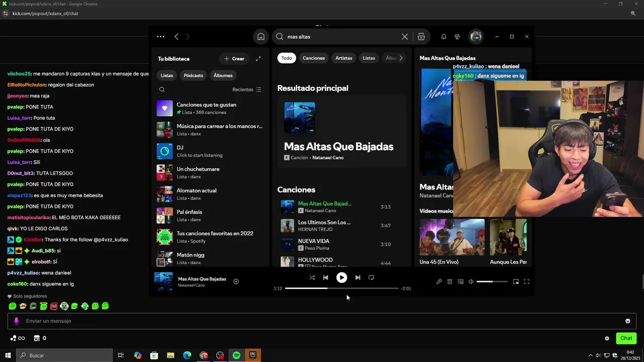644x362 pixels.
Task: Open the chat gift shop icon
Action: click(36, 338)
